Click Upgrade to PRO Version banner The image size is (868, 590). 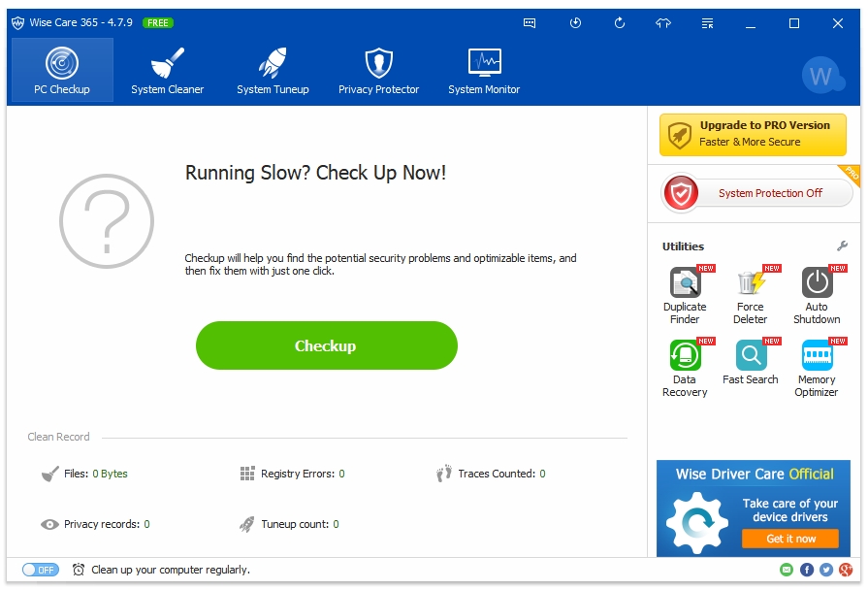point(752,134)
